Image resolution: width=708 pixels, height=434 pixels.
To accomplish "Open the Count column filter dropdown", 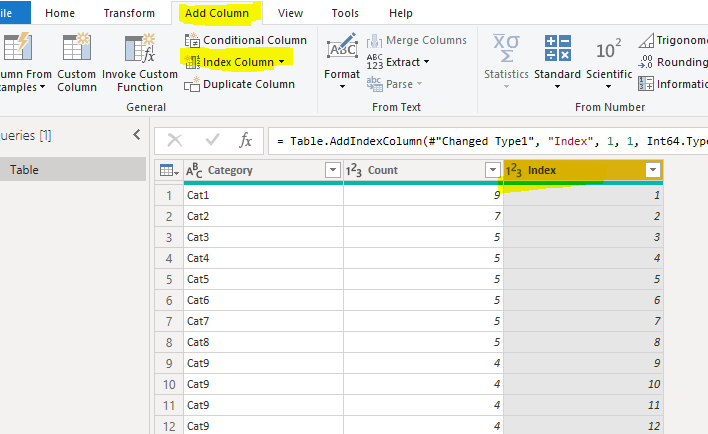I will [493, 170].
